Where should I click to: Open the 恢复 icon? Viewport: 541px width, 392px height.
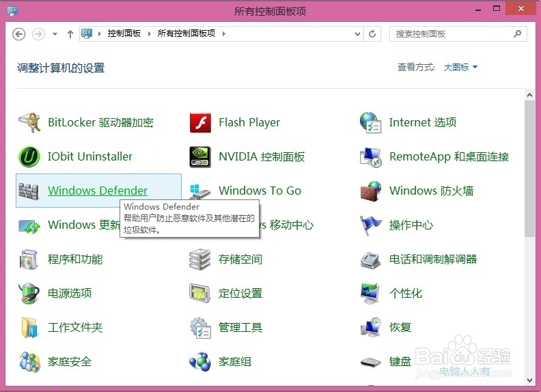(370, 327)
